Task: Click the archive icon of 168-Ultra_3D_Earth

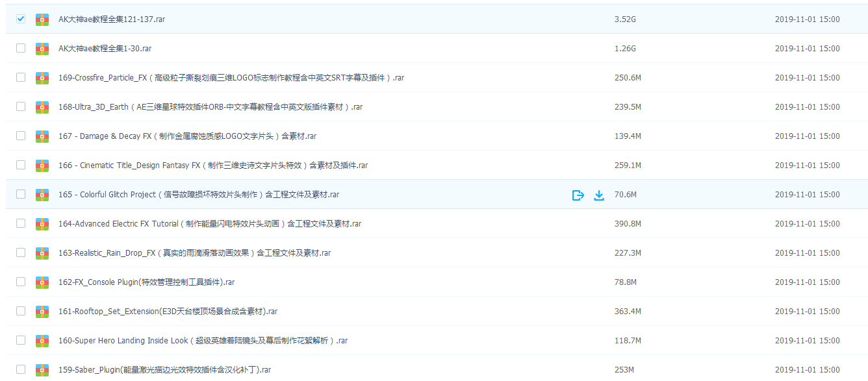Action: [42, 107]
